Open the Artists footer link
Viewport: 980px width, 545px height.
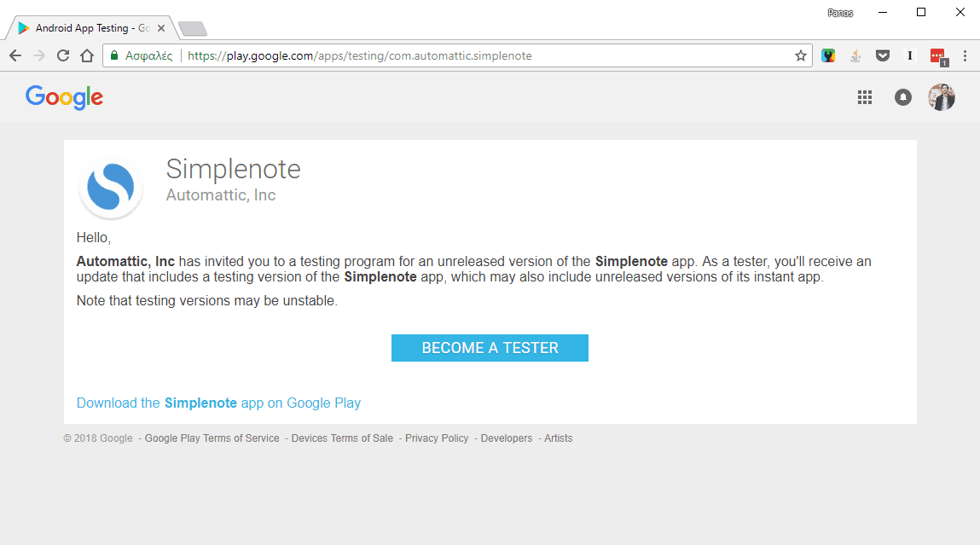click(x=558, y=438)
